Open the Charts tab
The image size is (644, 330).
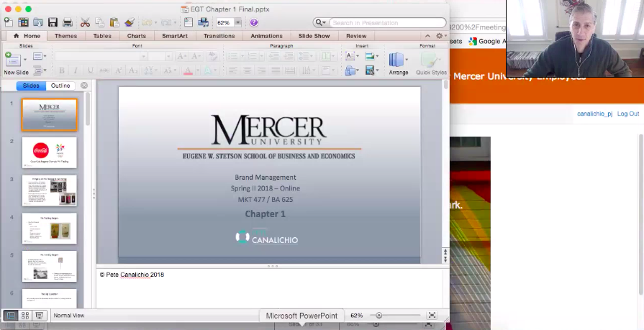[137, 36]
